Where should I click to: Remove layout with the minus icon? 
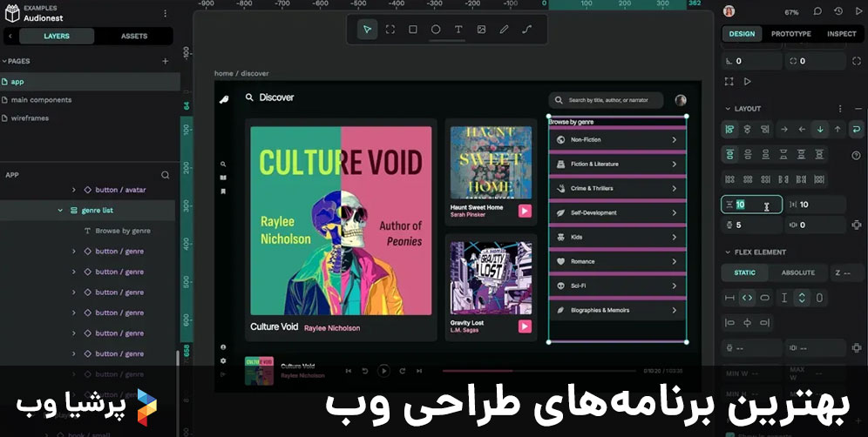[858, 109]
